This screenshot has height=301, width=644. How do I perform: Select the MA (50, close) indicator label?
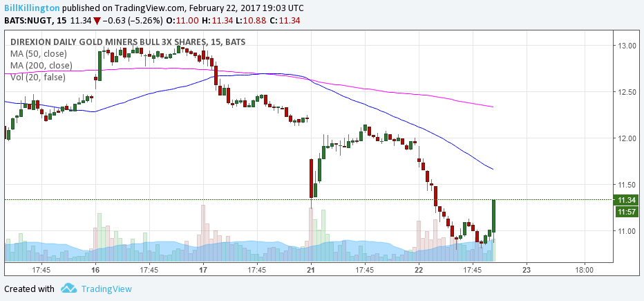coord(39,53)
